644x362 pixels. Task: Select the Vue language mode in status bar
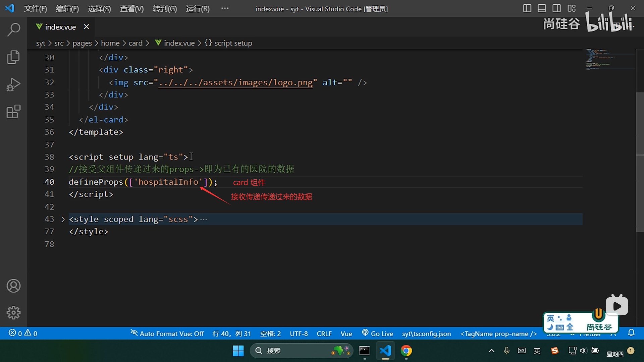(346, 334)
